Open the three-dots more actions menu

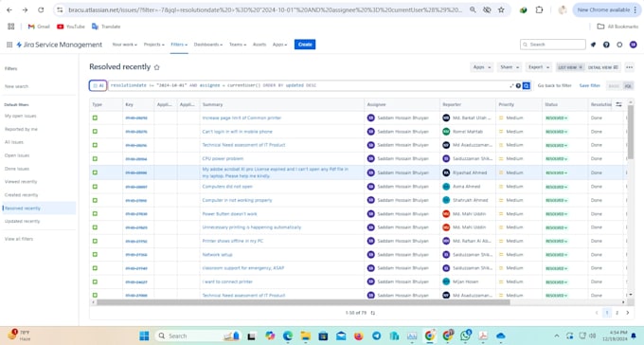(x=629, y=67)
